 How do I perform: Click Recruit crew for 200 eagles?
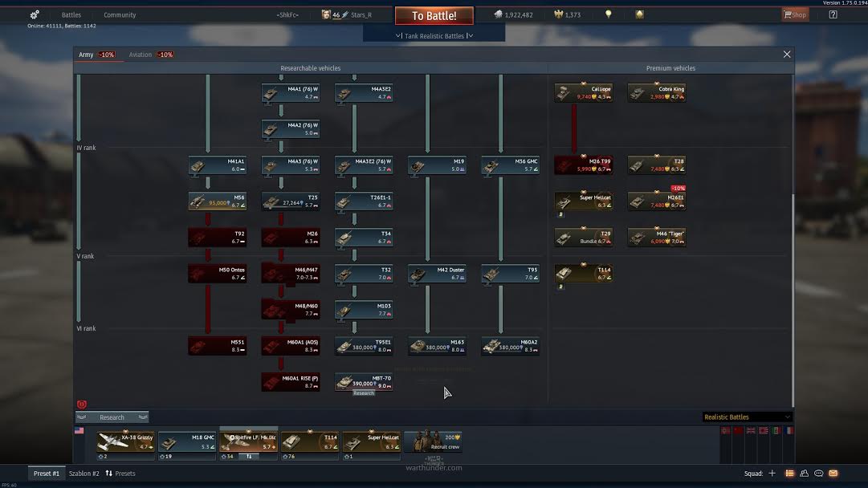pyautogui.click(x=434, y=441)
